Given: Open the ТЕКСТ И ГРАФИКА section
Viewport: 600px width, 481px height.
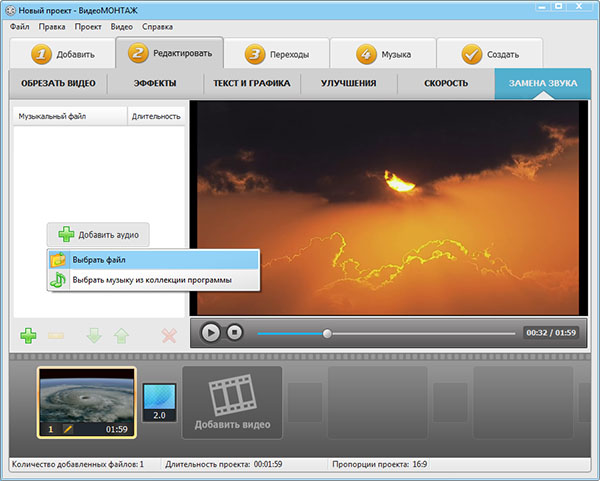Looking at the screenshot, I should [x=252, y=83].
